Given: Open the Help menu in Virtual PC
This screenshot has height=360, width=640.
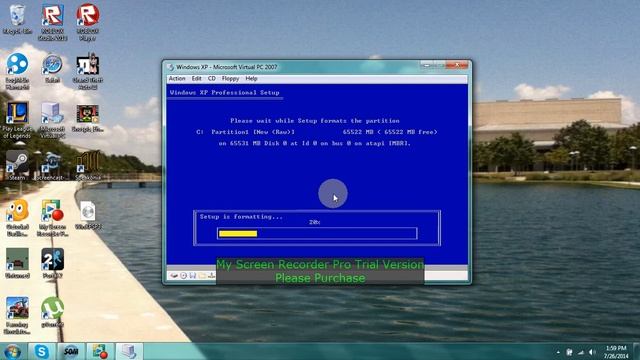Looking at the screenshot, I should (x=251, y=78).
